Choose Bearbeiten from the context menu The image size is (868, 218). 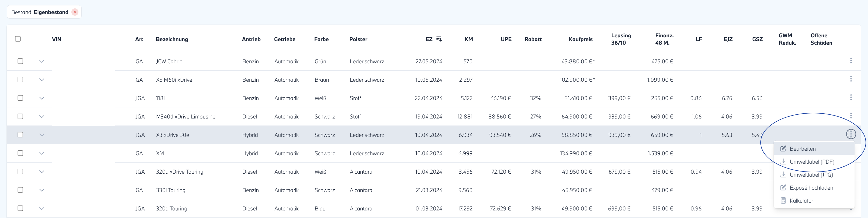pos(802,149)
